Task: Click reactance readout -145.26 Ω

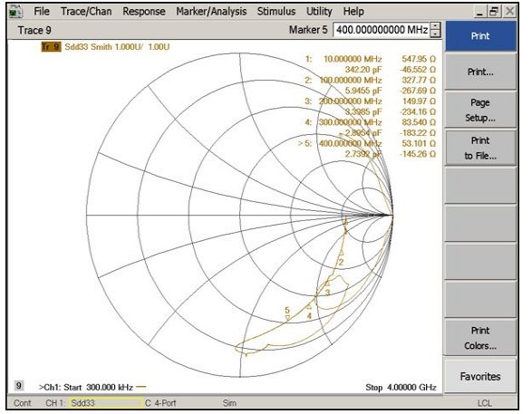Action: pyautogui.click(x=417, y=154)
